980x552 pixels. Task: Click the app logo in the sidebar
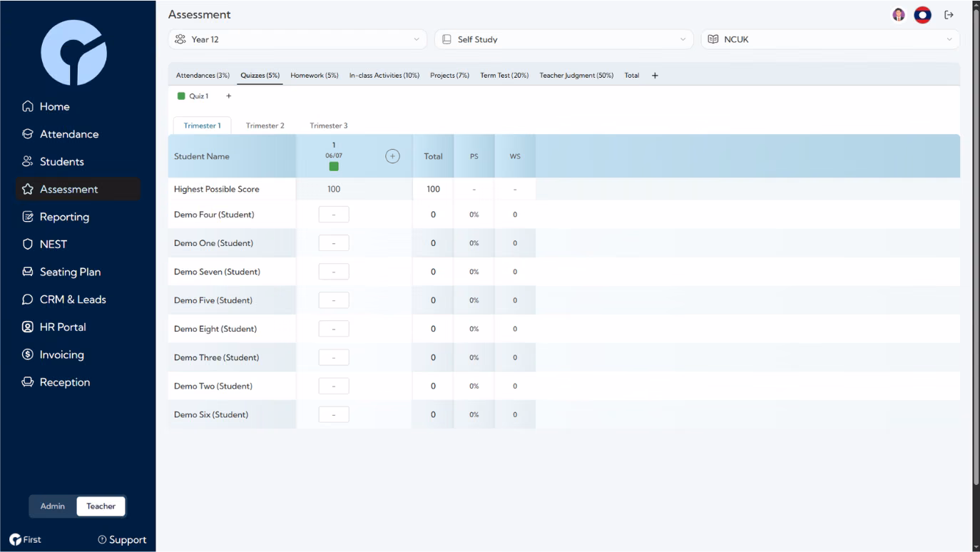pos(74,53)
